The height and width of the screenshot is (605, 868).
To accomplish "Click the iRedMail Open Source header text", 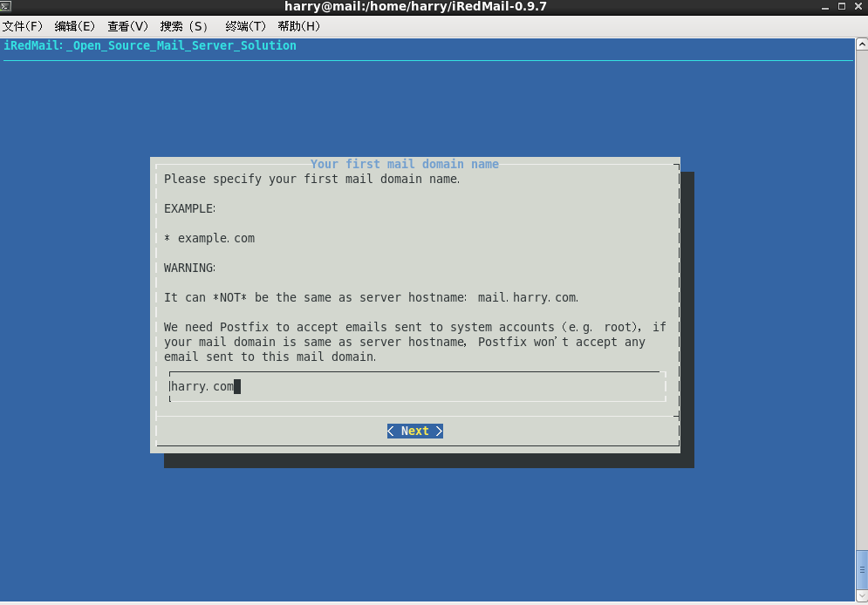I will pos(149,45).
